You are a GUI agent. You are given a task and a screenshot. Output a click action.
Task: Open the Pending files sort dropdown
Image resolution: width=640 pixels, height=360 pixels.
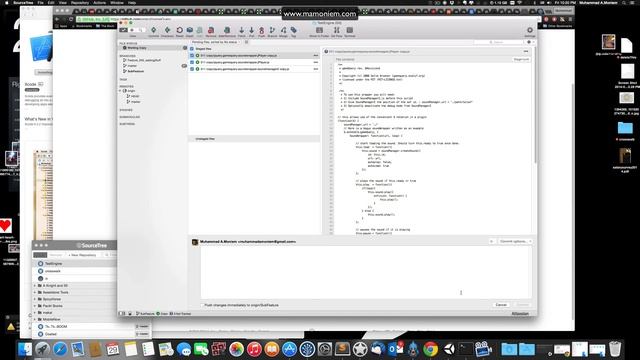pyautogui.click(x=215, y=42)
